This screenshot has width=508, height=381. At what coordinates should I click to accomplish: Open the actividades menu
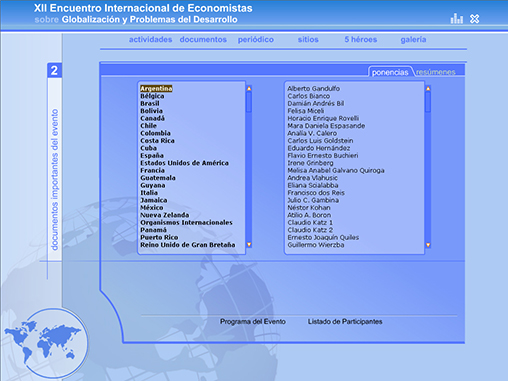[x=150, y=39]
